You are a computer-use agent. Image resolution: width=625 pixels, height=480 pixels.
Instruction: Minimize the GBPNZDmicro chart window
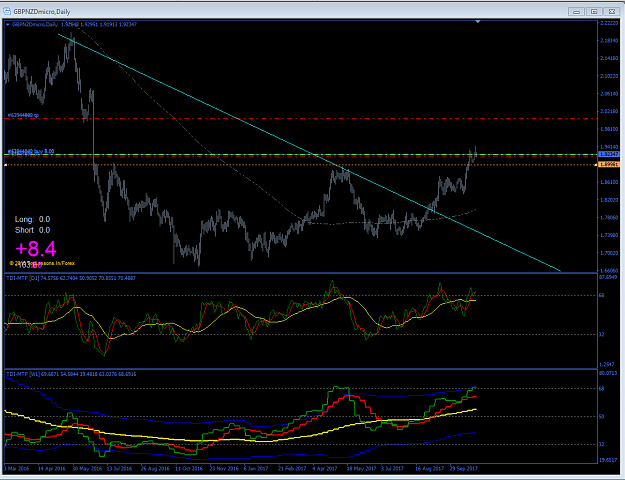576,12
